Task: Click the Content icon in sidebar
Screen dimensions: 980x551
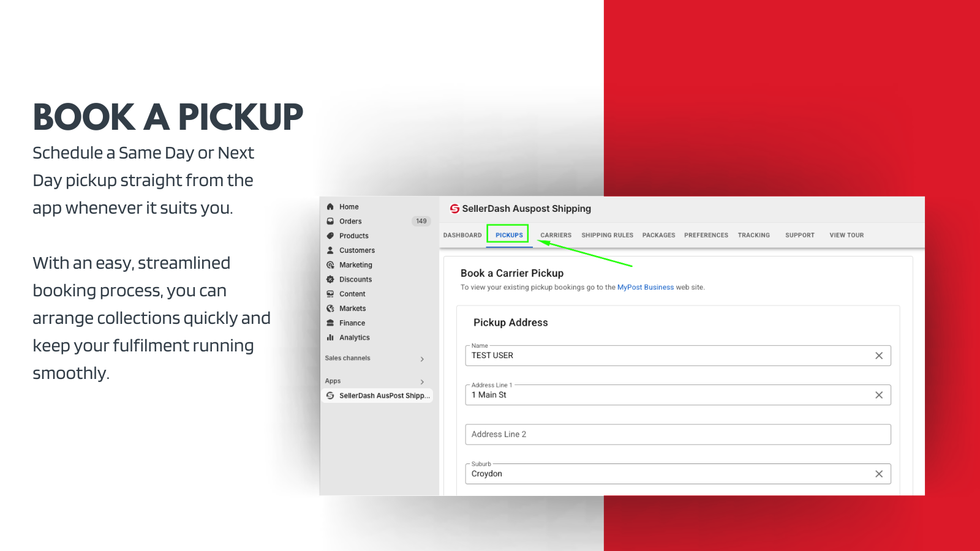Action: pos(330,294)
